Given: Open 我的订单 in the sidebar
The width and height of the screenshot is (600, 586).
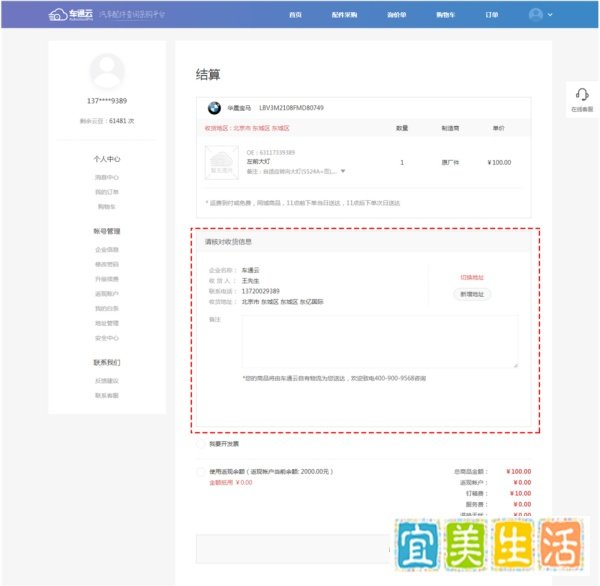Looking at the screenshot, I should pos(107,192).
